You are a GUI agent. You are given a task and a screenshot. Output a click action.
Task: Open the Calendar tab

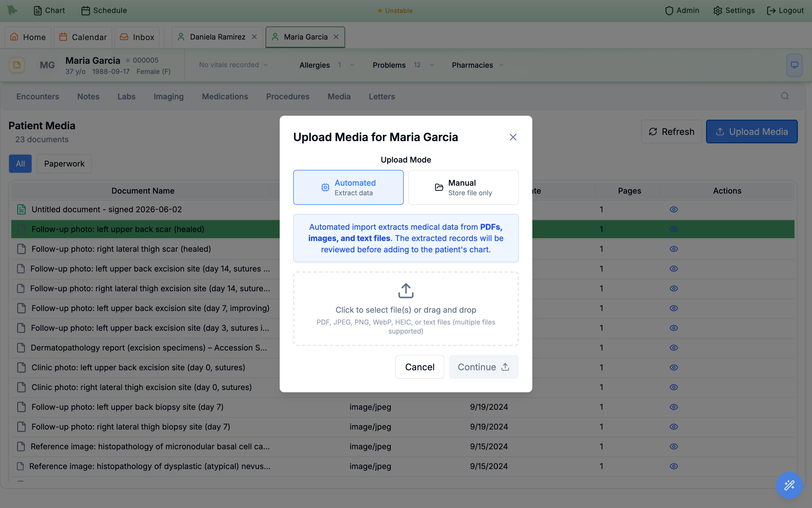tap(83, 37)
